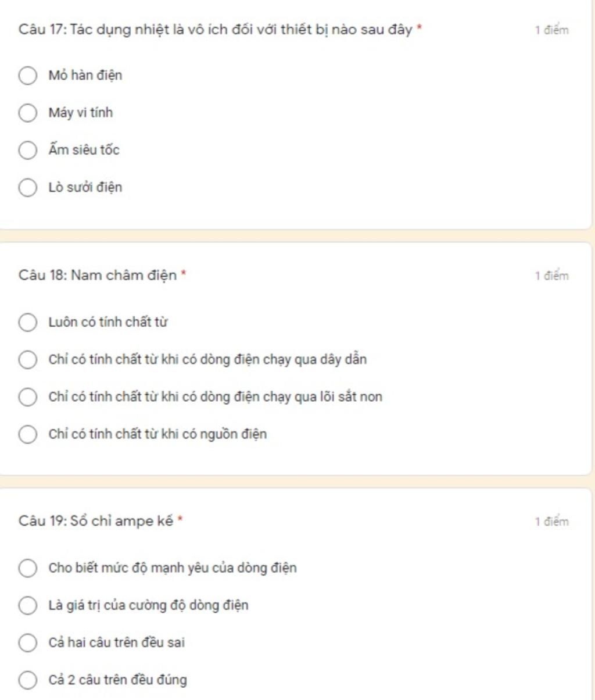
Task: Click the "1 điểm" label of question 18
Action: [551, 276]
